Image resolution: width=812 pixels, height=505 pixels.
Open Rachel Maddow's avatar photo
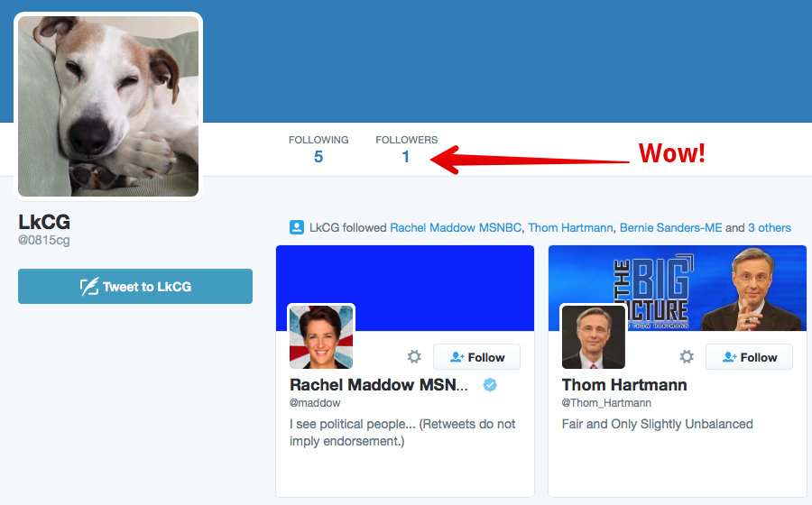(321, 336)
